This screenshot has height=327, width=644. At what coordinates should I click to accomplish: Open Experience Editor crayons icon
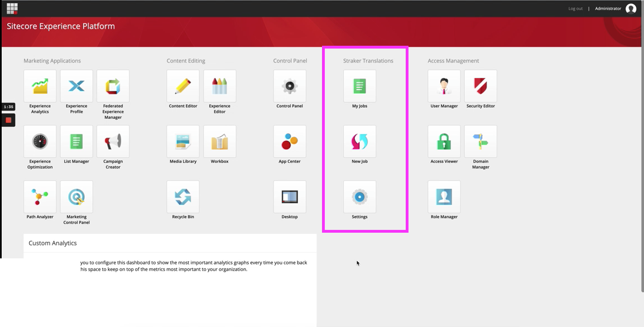(220, 86)
